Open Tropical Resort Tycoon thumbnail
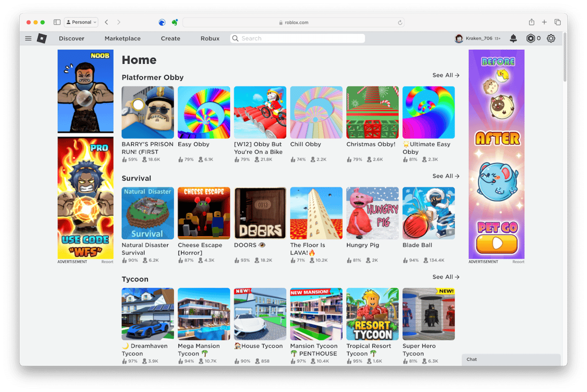Viewport: 587px width, 392px height. pos(373,314)
